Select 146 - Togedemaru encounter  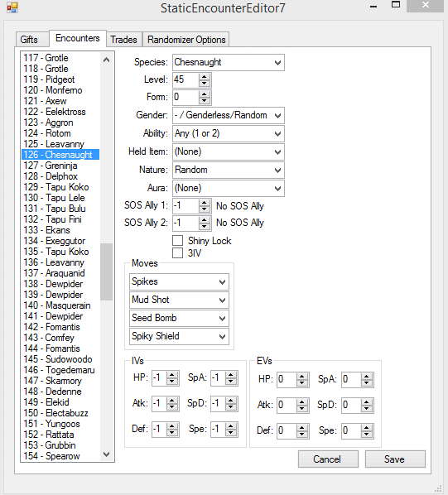click(x=60, y=370)
